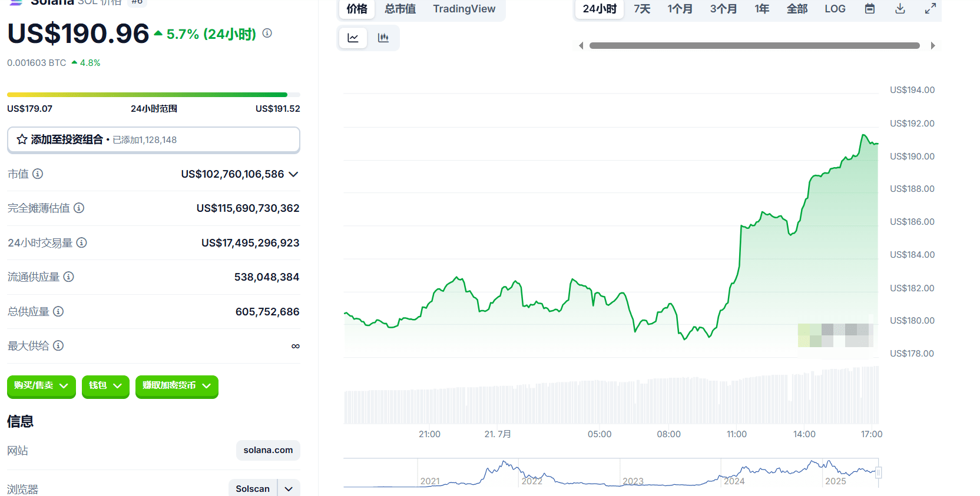The height and width of the screenshot is (496, 980).
Task: Click 添加至投资组合 button
Action: click(x=154, y=139)
